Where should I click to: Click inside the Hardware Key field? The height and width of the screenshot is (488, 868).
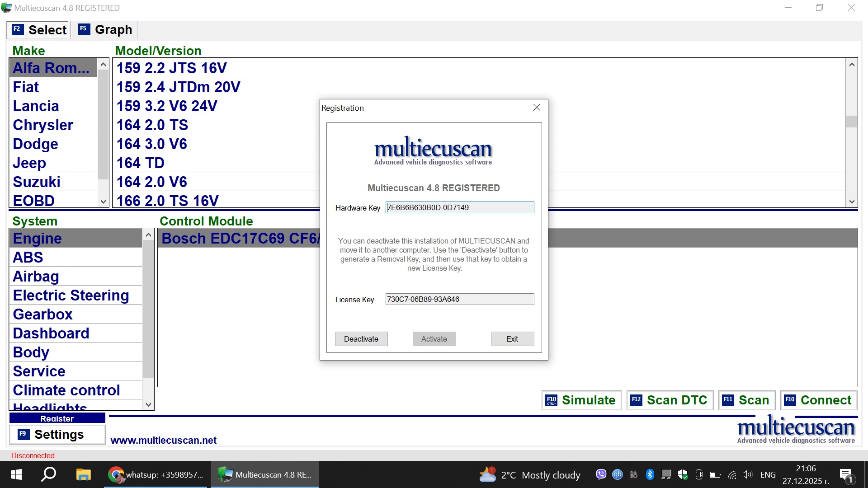coord(459,207)
